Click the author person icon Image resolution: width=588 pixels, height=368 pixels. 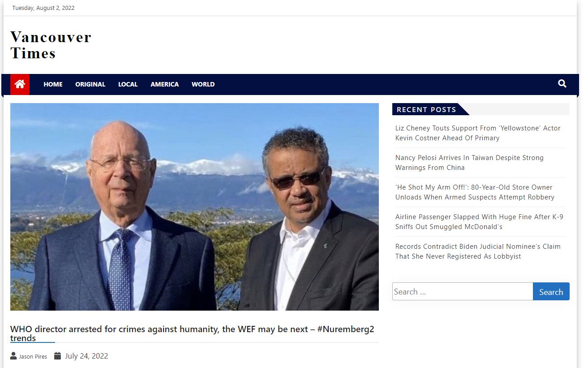click(x=13, y=356)
